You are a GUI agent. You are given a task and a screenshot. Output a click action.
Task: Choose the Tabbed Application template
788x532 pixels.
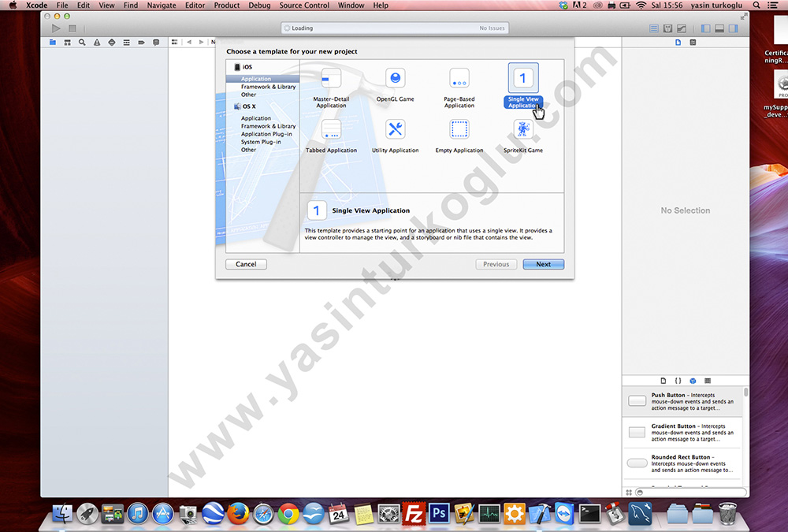point(331,136)
